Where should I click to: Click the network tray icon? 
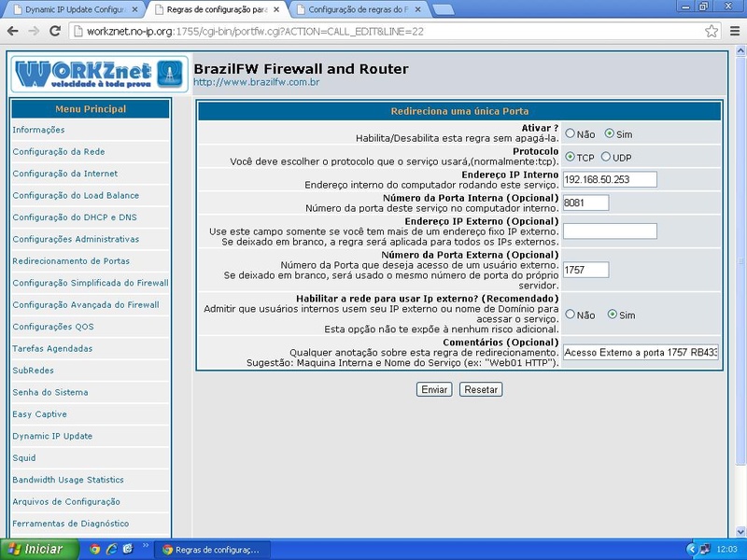705,549
